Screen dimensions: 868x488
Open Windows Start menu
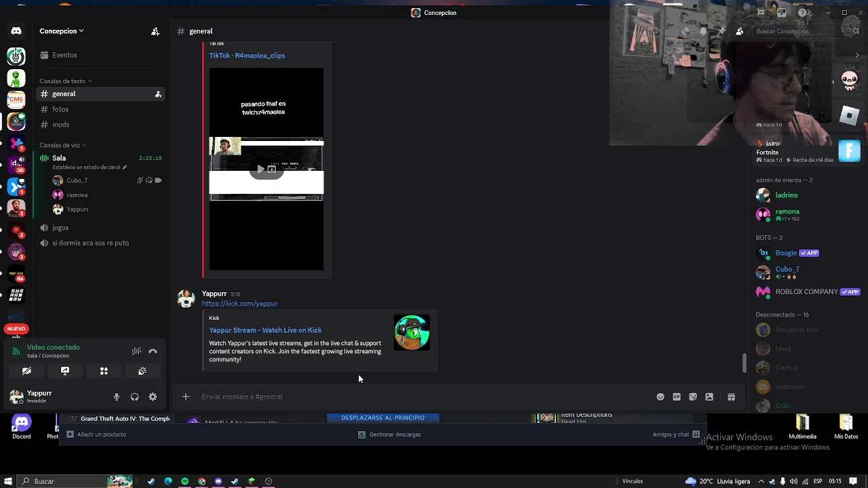coord(7,481)
